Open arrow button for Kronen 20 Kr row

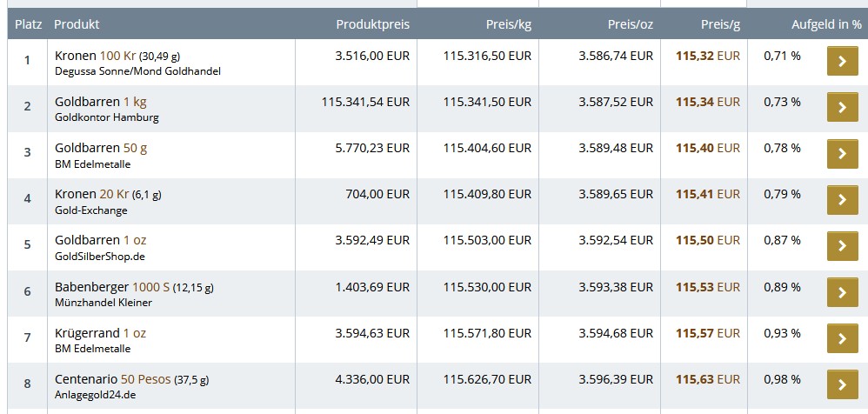pos(842,200)
